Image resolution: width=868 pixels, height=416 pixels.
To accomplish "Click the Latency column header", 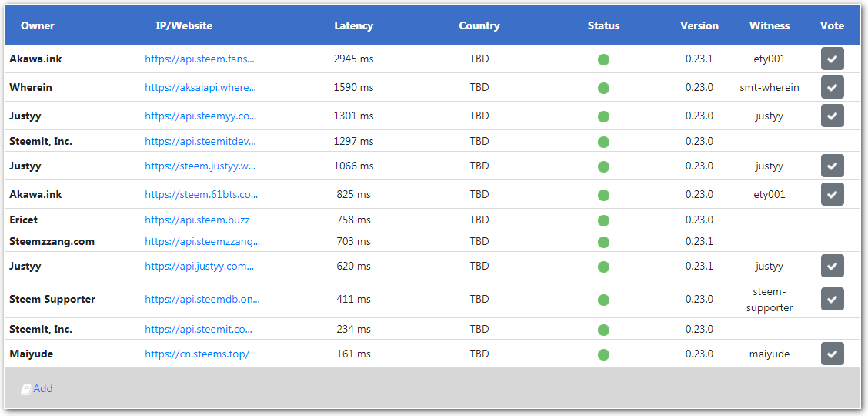I will 354,25.
